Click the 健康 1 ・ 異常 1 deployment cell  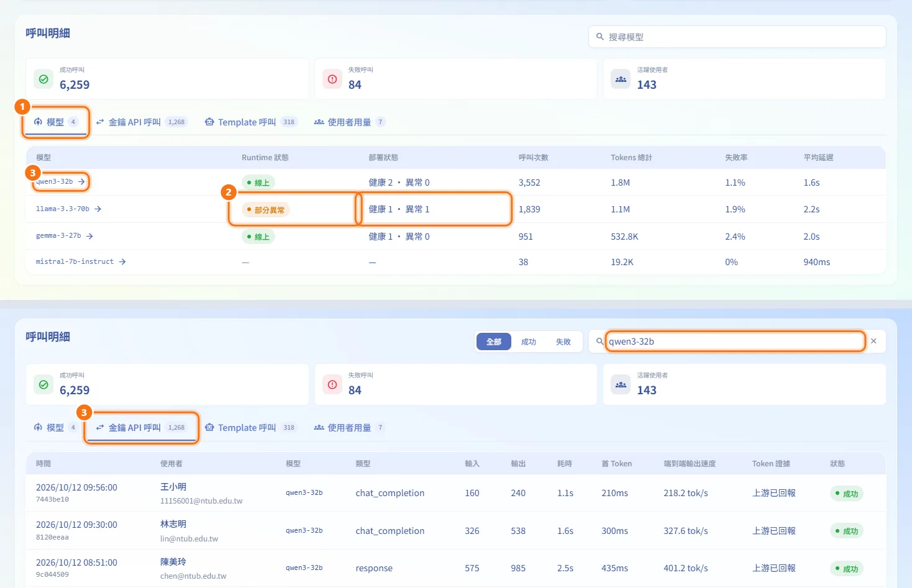(x=399, y=209)
